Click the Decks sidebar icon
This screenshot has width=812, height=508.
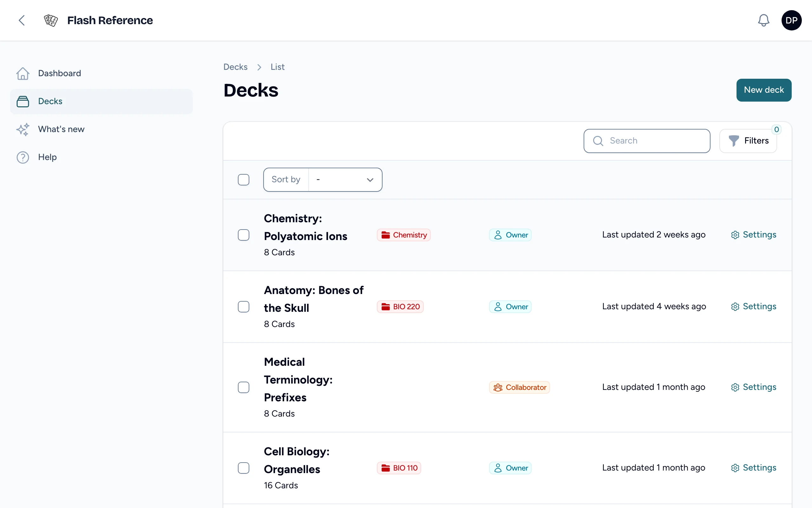23,101
